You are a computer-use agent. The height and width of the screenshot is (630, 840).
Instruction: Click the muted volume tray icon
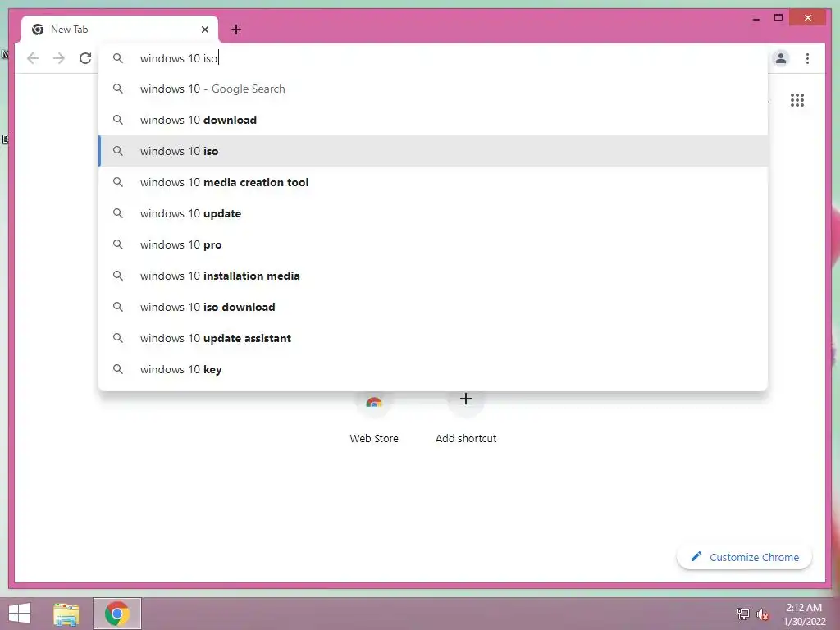click(x=762, y=614)
